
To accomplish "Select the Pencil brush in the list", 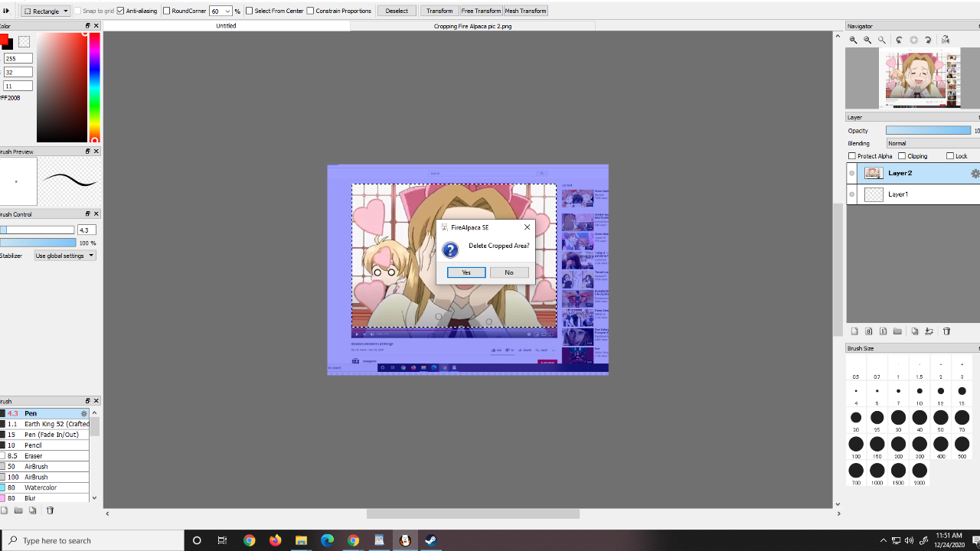I will tap(44, 445).
